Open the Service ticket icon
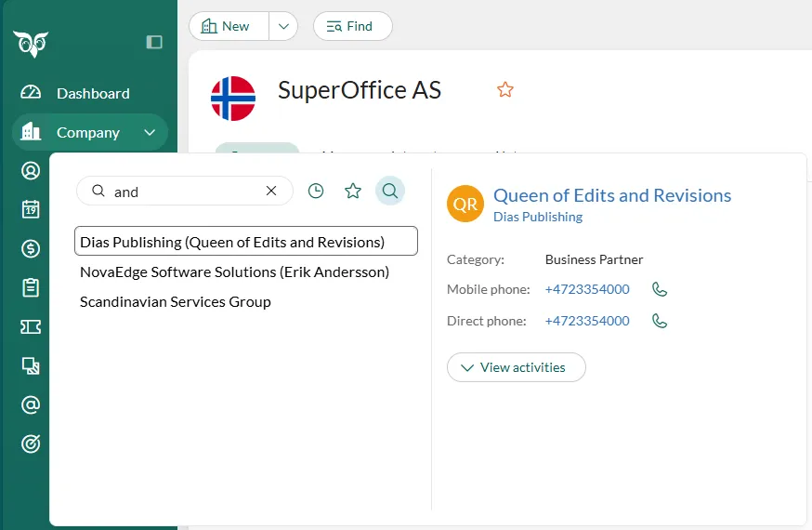Screen dimensions: 812x530 coord(31,326)
